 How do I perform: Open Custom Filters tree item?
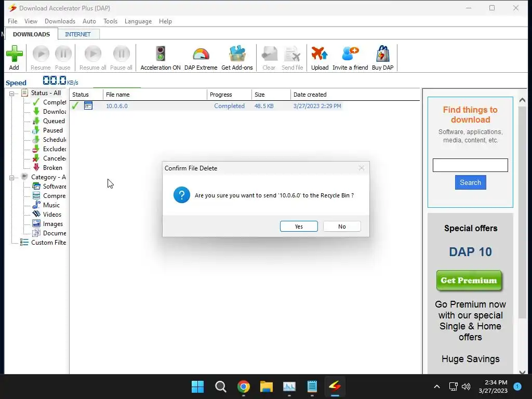click(x=43, y=243)
